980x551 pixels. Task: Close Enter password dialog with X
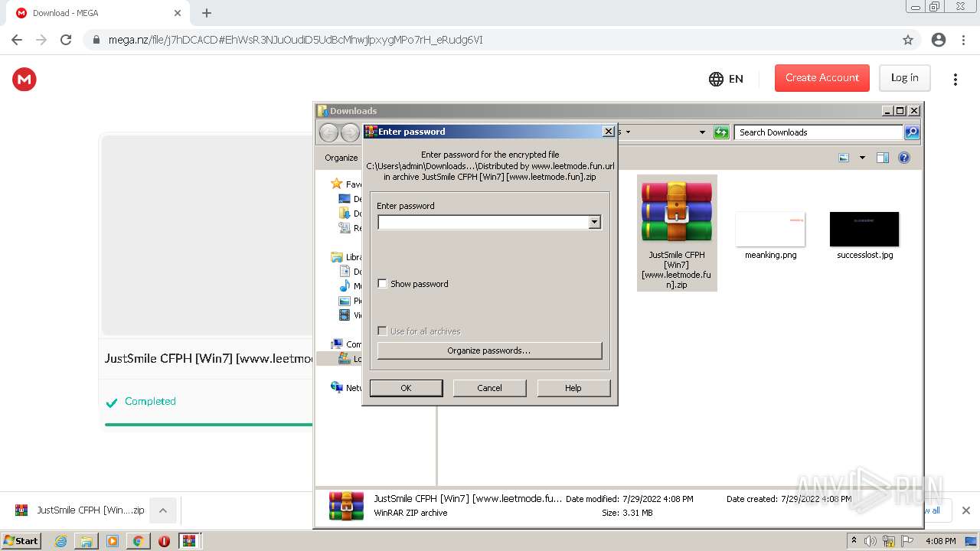pyautogui.click(x=609, y=132)
